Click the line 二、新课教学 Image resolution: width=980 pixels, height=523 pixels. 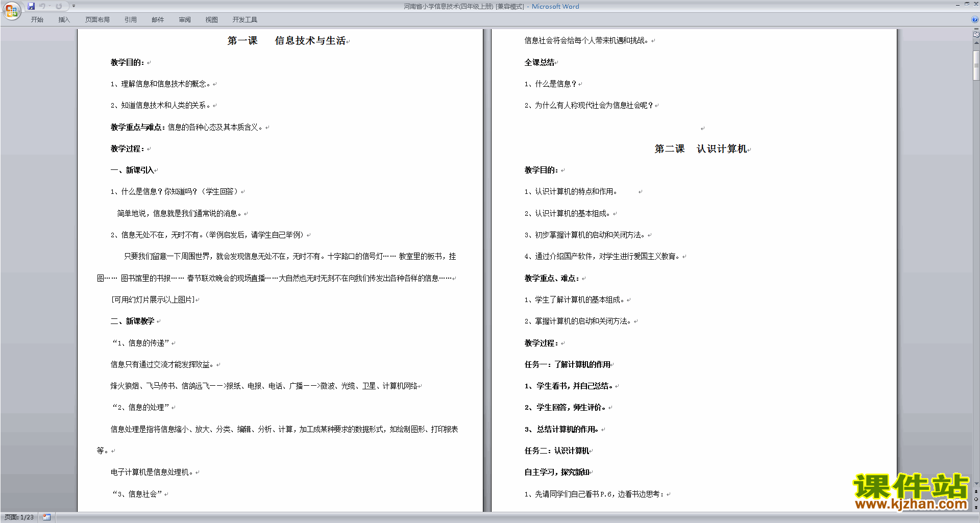132,321
